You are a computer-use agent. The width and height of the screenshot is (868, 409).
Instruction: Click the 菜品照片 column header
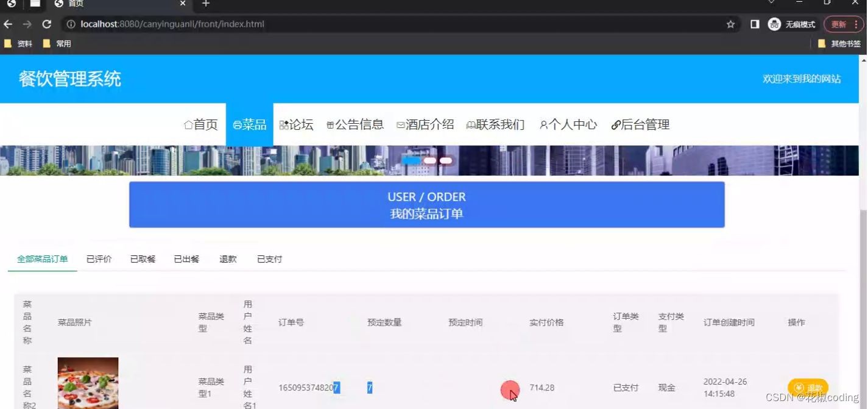[75, 322]
